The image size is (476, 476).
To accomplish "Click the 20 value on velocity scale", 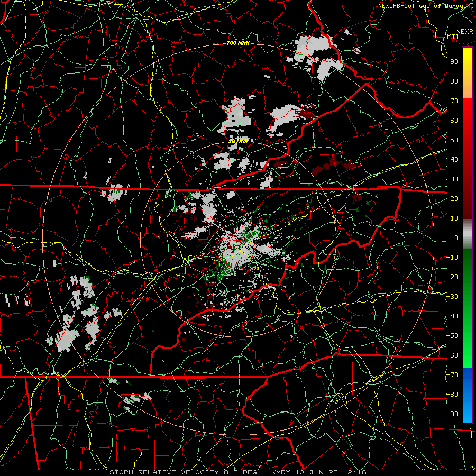I will [x=454, y=199].
